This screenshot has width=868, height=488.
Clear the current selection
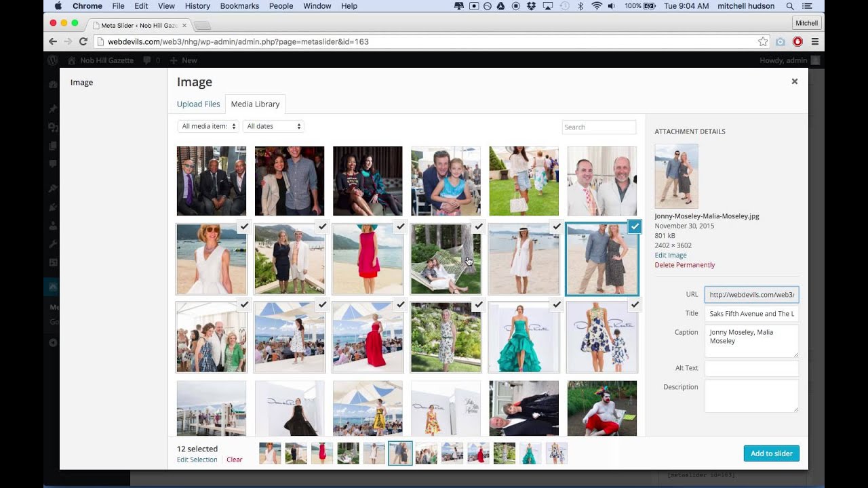click(235, 460)
